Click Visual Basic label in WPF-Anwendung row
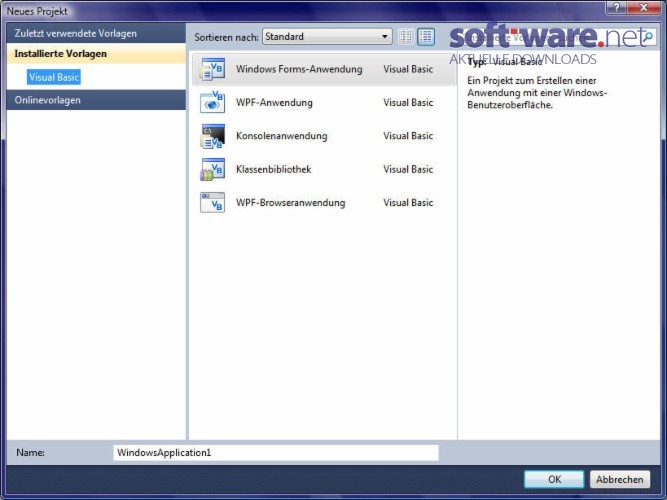Image resolution: width=667 pixels, height=500 pixels. pyautogui.click(x=408, y=103)
